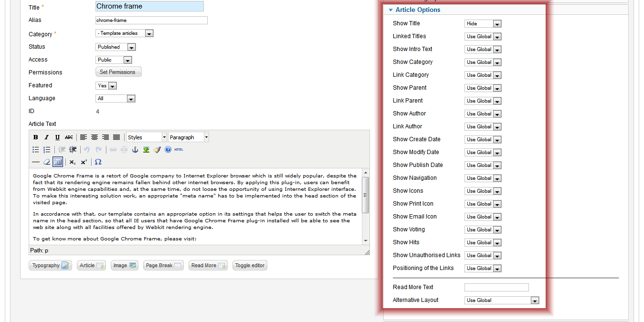Insert a hyperlink with chain icon
The height and width of the screenshot is (322, 644).
(x=113, y=150)
